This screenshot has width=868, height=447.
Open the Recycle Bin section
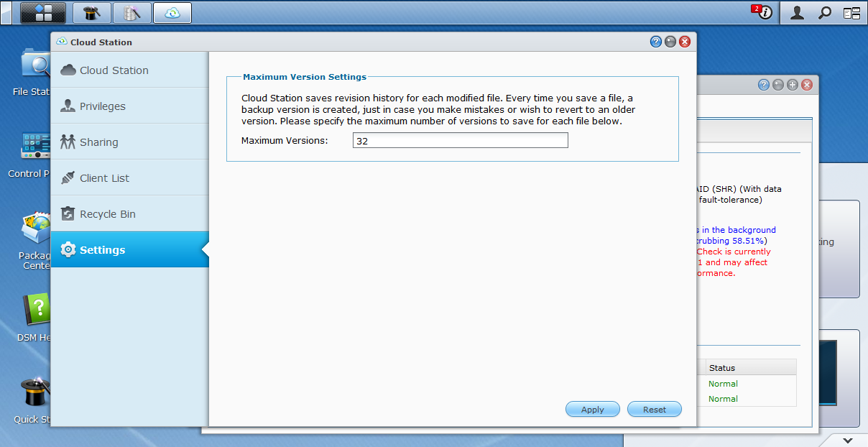tap(130, 213)
